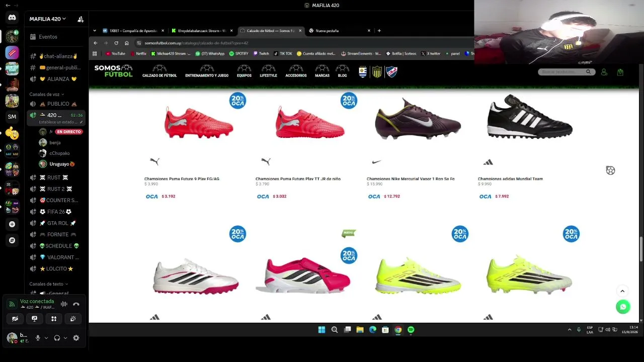
Task: Switch to the Elreydelabalanzaok Stream tab
Action: pos(202,31)
